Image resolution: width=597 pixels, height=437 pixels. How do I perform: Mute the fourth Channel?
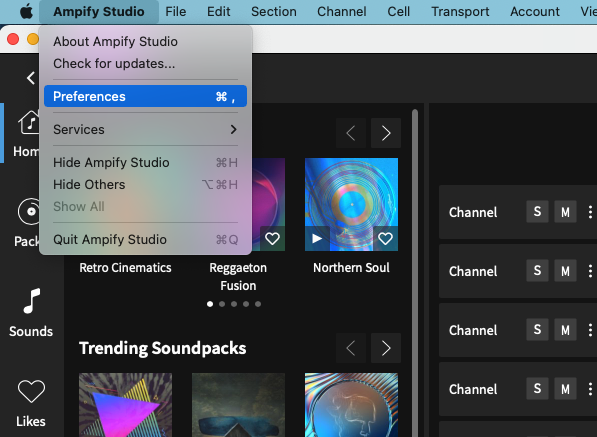[x=565, y=389]
